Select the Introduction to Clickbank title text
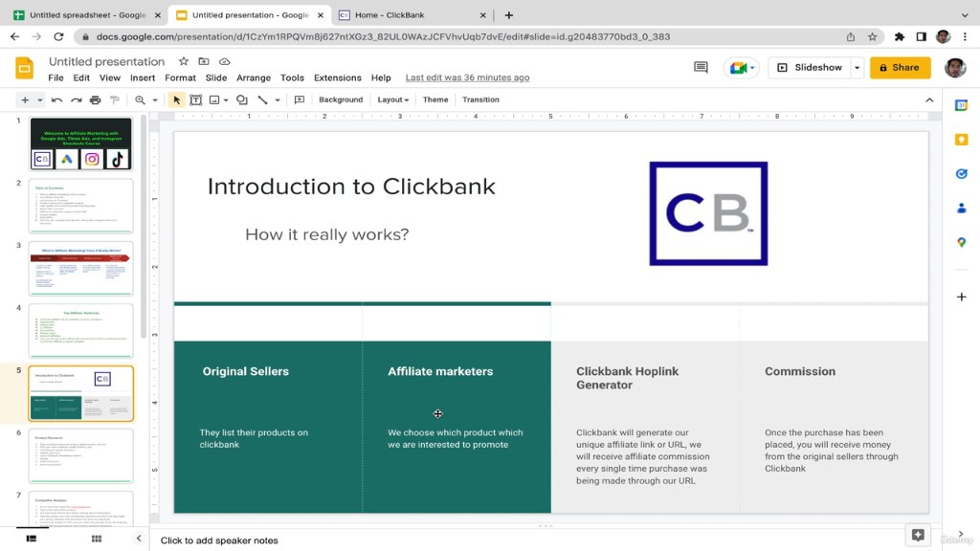 tap(351, 187)
